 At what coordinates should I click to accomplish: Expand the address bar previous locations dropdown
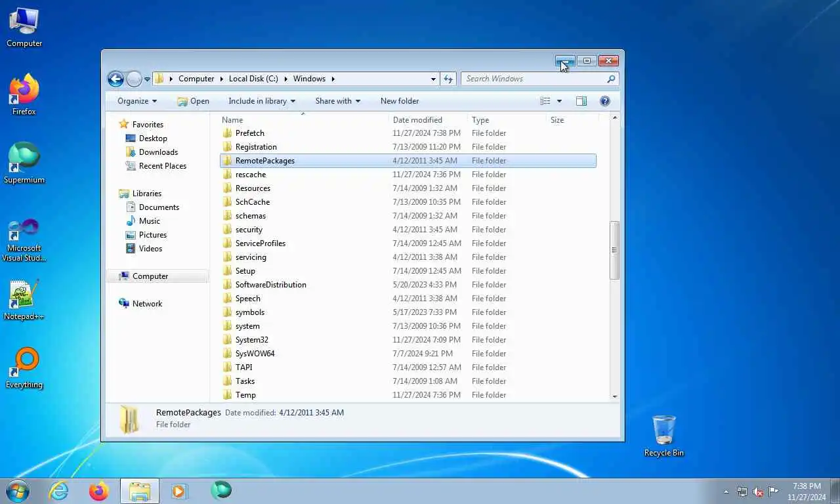[433, 79]
